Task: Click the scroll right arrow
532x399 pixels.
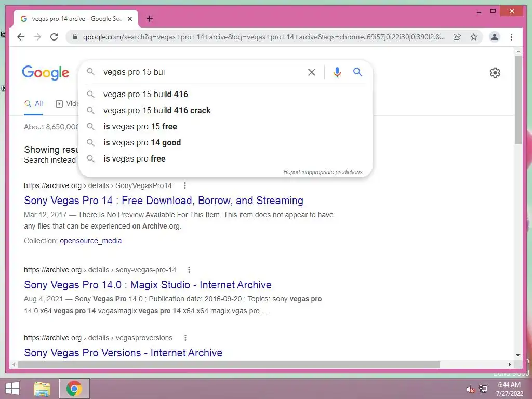Action: click(x=509, y=364)
